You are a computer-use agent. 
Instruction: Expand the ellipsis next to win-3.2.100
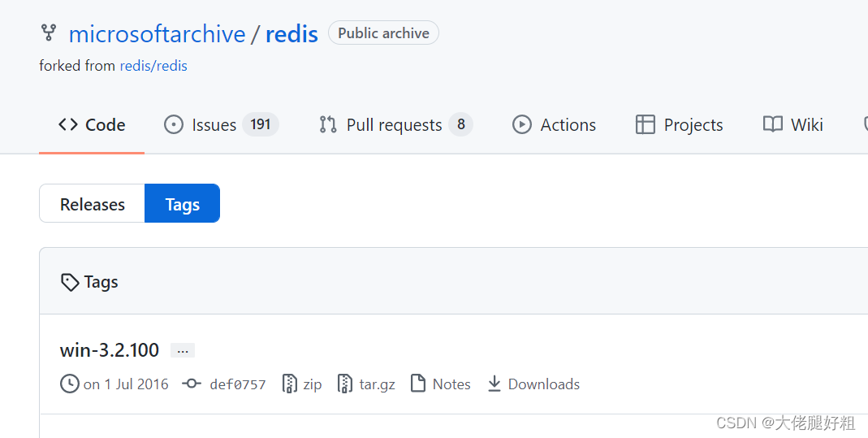183,351
